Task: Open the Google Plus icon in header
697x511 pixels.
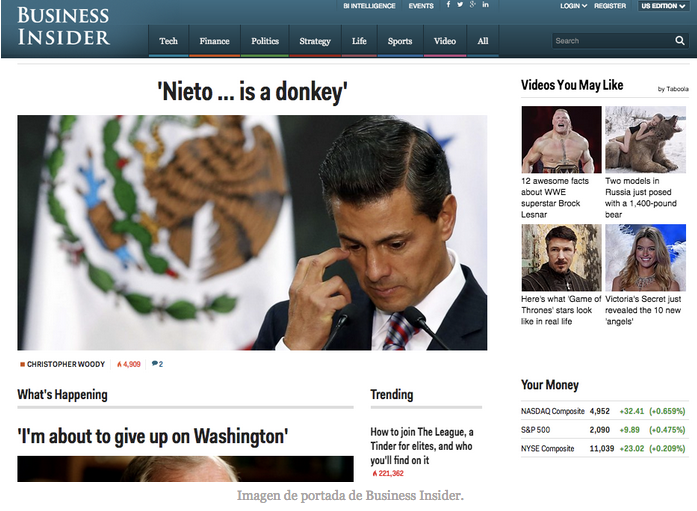Action: [x=473, y=5]
